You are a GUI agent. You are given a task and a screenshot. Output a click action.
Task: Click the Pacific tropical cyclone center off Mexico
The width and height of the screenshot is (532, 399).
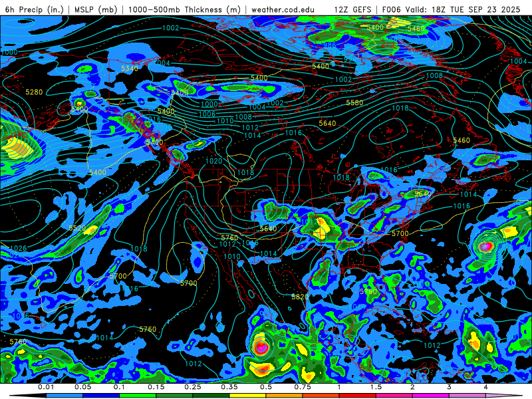click(261, 346)
